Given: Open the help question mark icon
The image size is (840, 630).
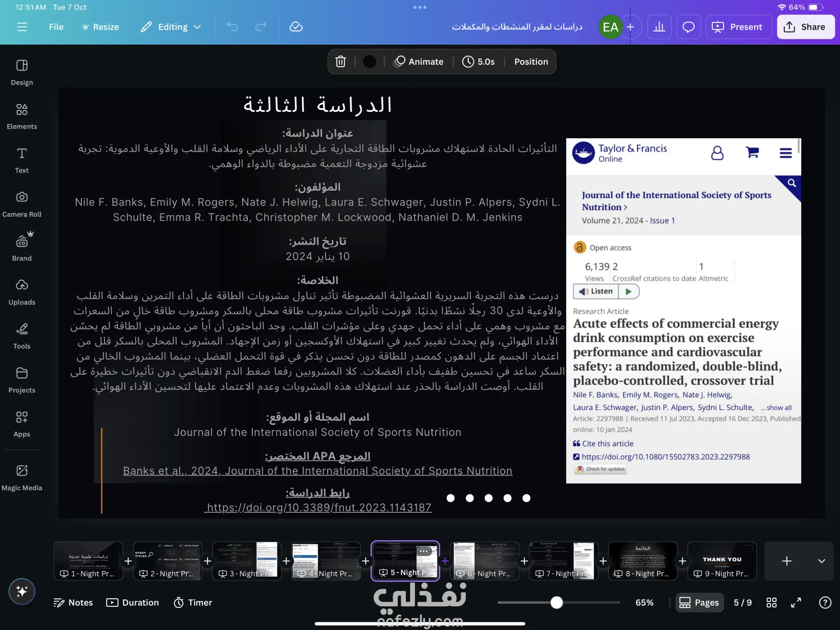Looking at the screenshot, I should tap(825, 602).
